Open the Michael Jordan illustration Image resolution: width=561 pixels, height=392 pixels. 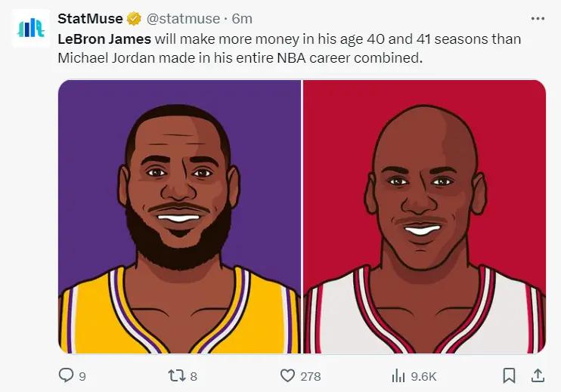(x=424, y=217)
